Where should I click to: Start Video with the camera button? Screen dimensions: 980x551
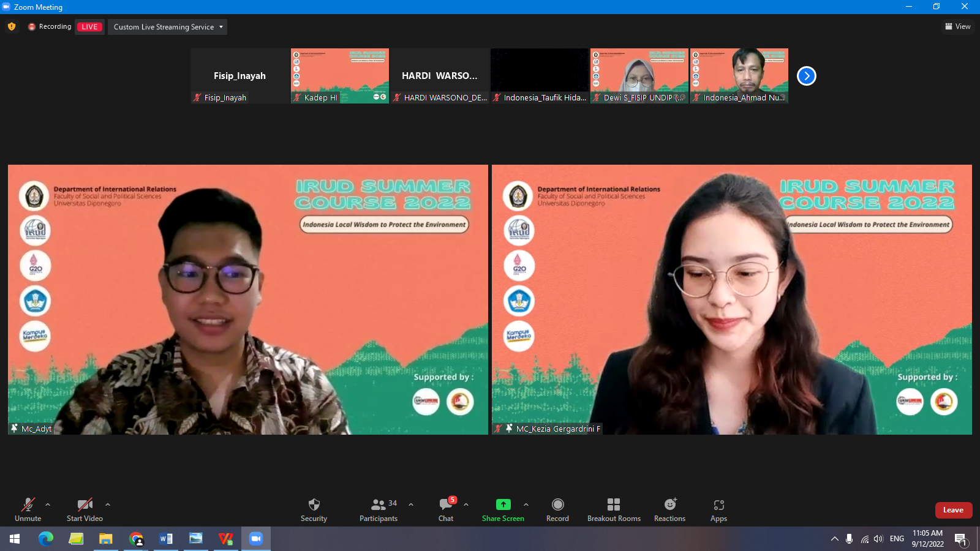pyautogui.click(x=85, y=509)
